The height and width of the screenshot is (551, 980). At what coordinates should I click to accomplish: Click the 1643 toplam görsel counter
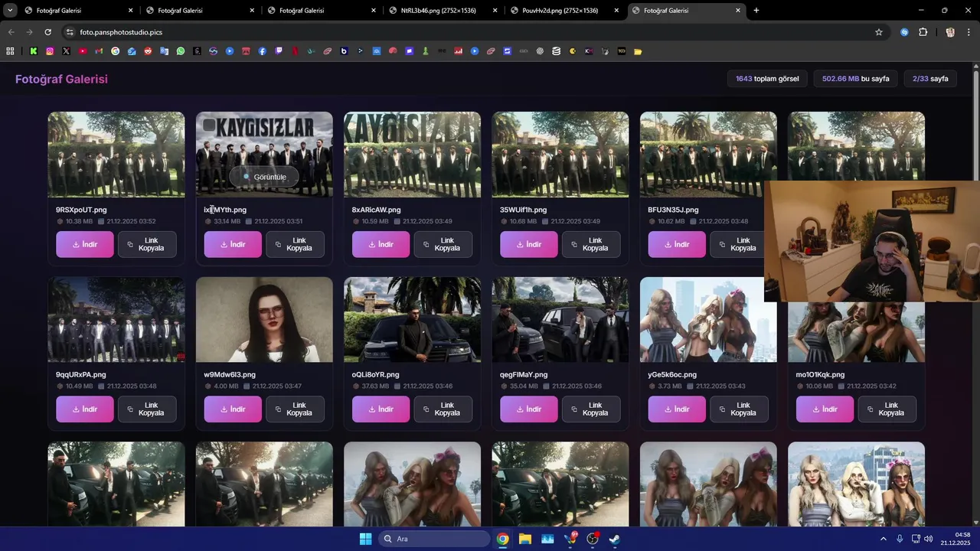tap(767, 79)
